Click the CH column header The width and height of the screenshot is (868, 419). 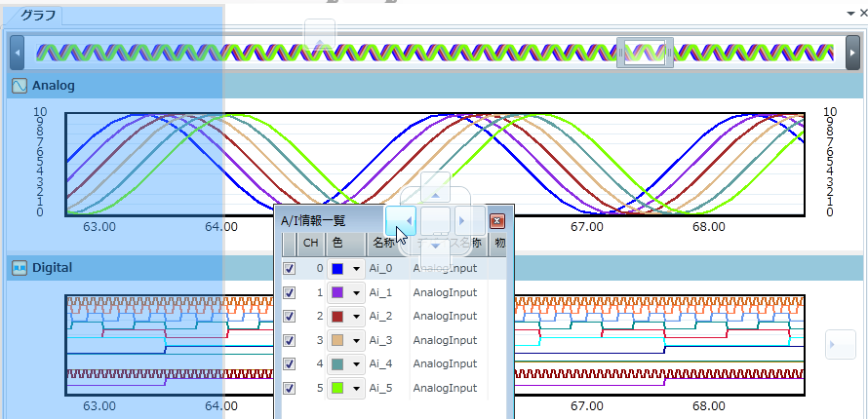[x=310, y=243]
